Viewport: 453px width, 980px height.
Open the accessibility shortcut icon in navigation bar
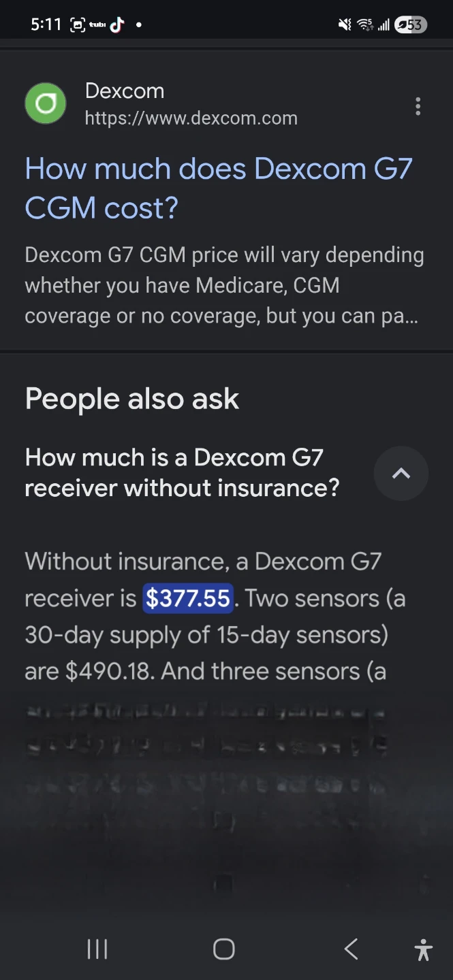point(423,949)
